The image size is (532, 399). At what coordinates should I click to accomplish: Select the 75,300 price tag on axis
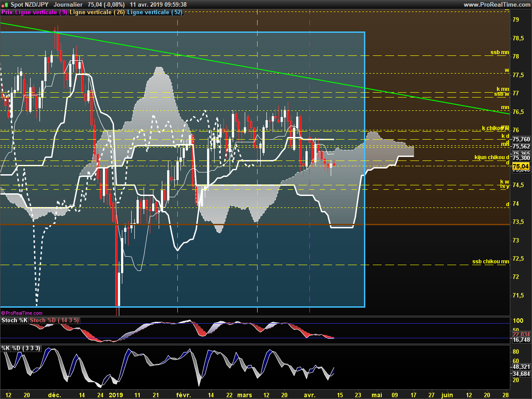point(521,158)
